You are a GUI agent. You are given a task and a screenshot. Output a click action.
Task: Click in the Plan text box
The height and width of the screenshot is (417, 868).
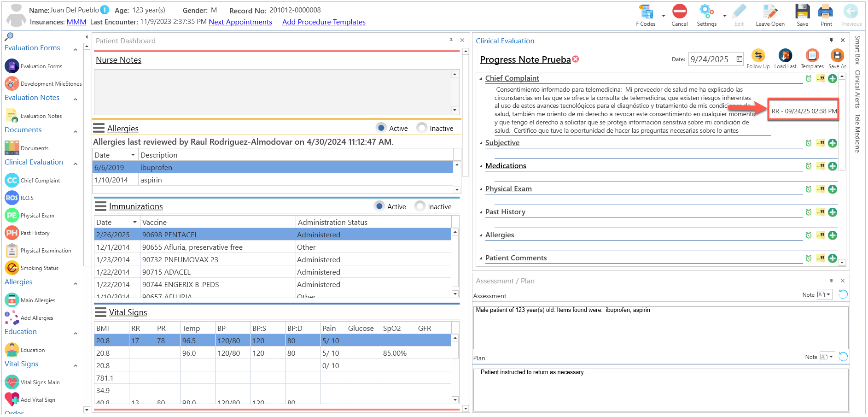click(x=661, y=389)
